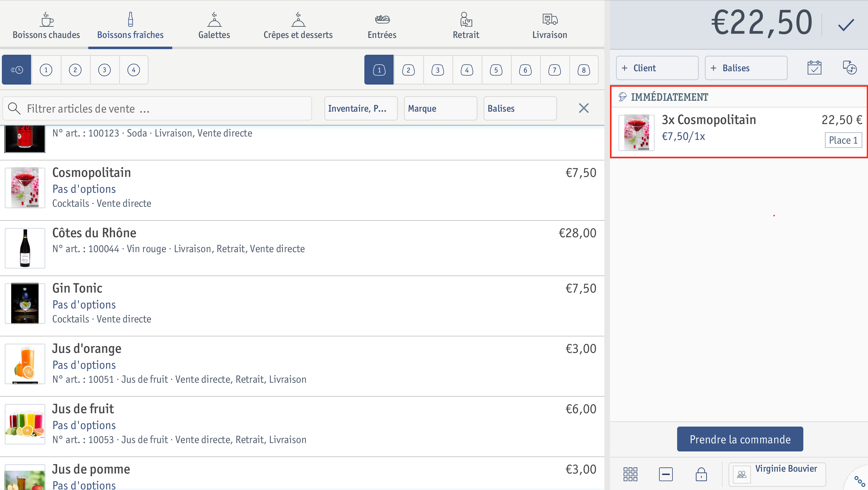The width and height of the screenshot is (868, 490).
Task: Select course number 1 circle
Action: click(x=46, y=70)
